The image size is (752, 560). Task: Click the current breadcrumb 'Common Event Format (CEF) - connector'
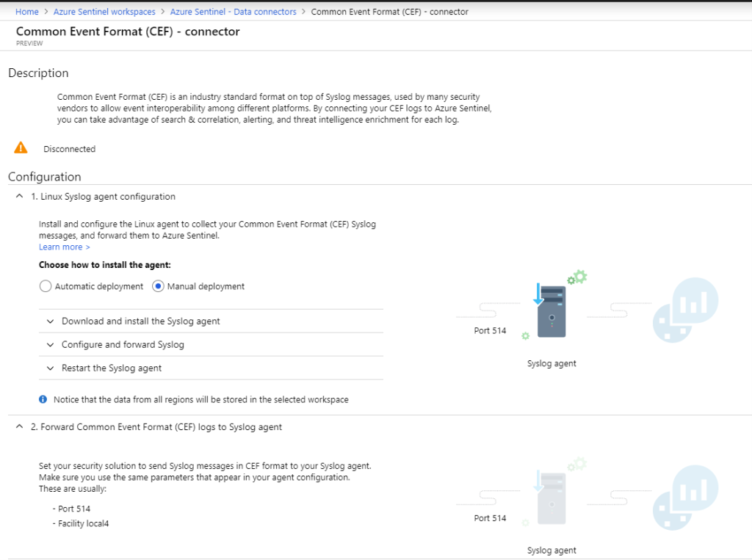pyautogui.click(x=389, y=12)
